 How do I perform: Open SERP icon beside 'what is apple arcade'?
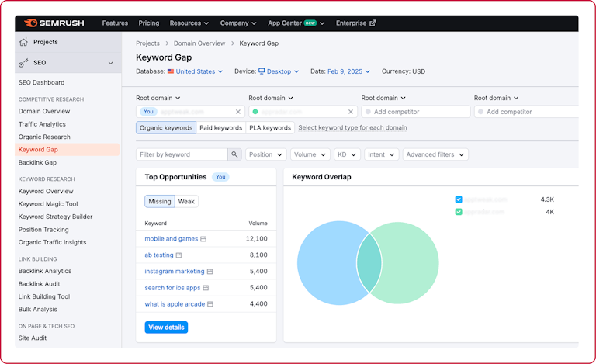click(x=210, y=304)
